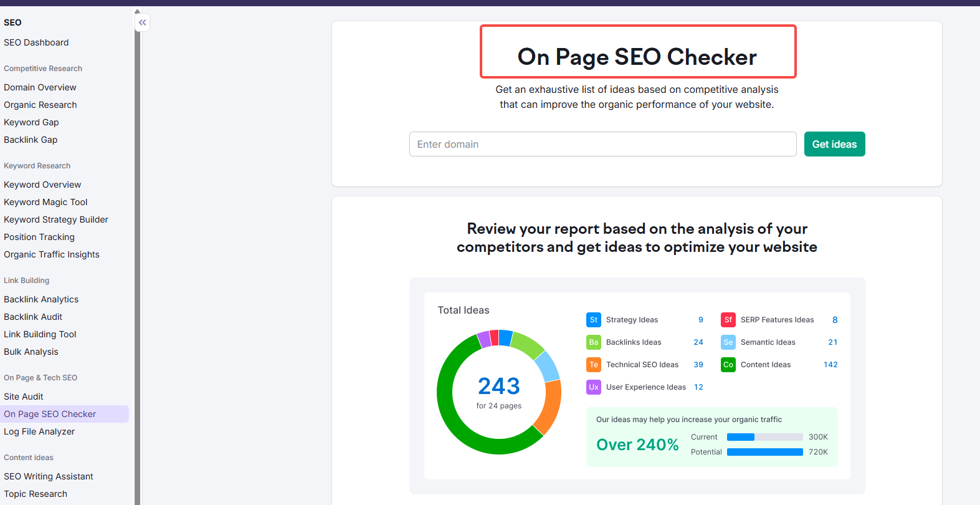The height and width of the screenshot is (505, 980).
Task: Collapse the sidebar with the double-chevron button
Action: [143, 22]
